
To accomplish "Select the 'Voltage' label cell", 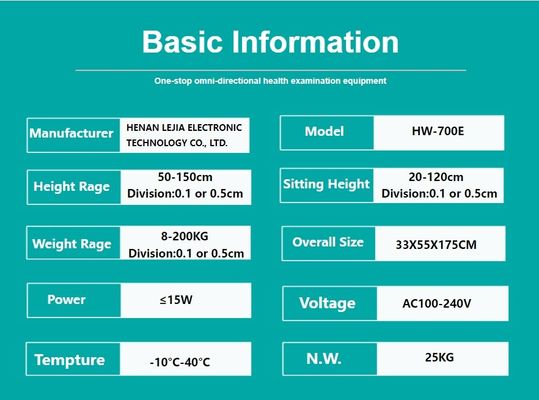I will tap(330, 303).
